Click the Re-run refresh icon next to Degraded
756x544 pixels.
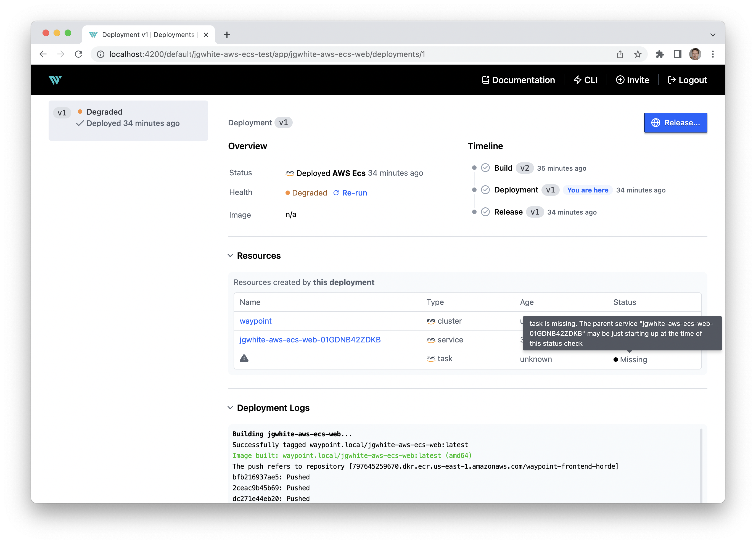(x=336, y=193)
